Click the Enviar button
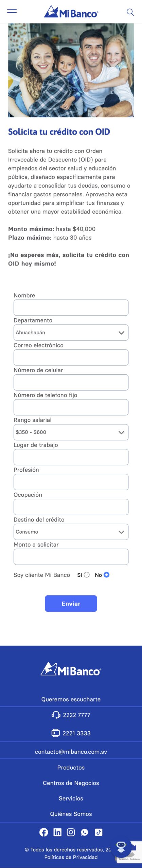Image resolution: width=142 pixels, height=868 pixels. (x=71, y=604)
